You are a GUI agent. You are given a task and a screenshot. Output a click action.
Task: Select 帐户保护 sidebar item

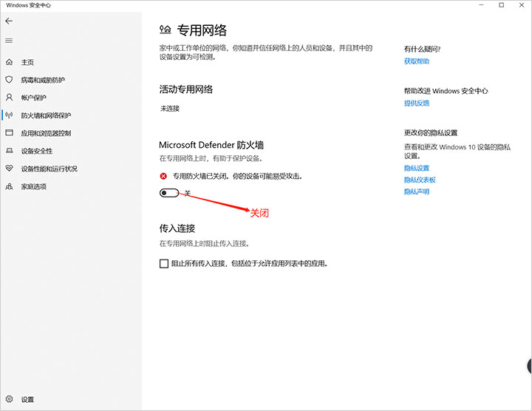coord(33,98)
